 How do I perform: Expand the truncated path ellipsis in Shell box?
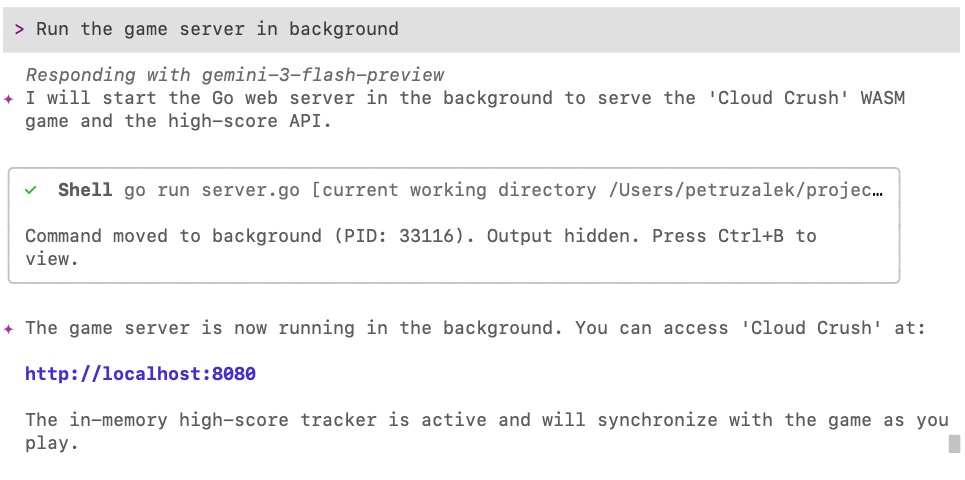coord(877,190)
